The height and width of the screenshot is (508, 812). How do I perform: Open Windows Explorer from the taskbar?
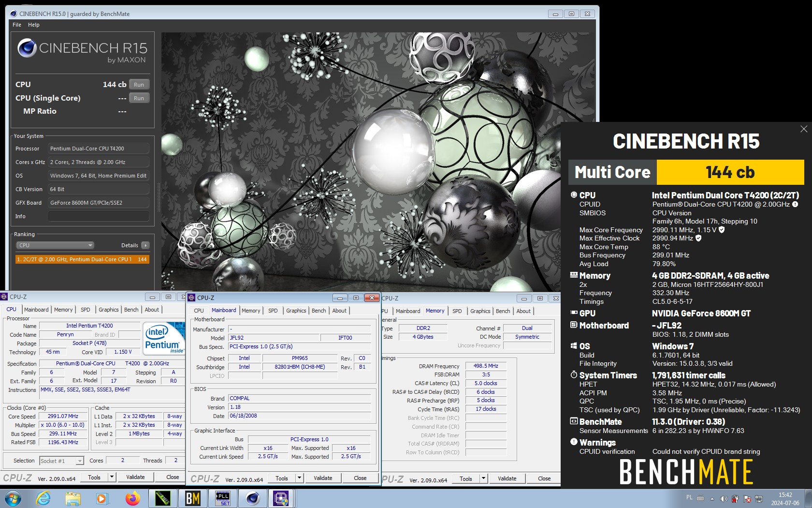click(x=73, y=498)
